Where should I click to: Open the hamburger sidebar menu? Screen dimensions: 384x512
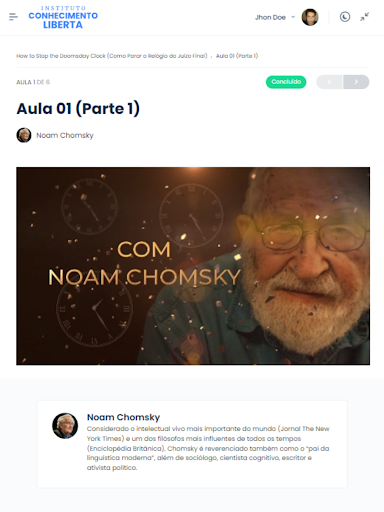13,17
